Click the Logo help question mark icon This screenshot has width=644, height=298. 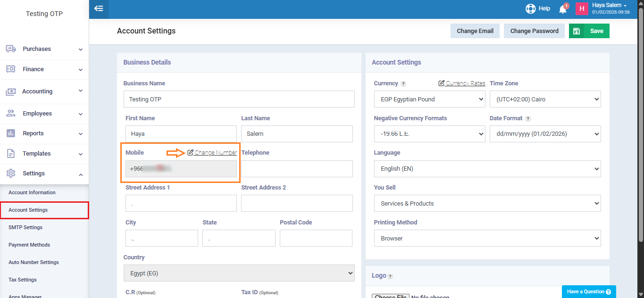(390, 276)
